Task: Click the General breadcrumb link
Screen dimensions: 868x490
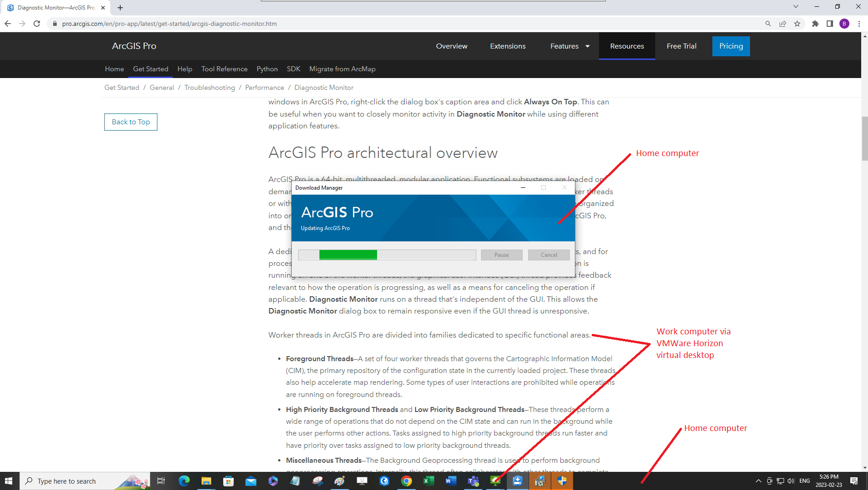Action: (162, 88)
